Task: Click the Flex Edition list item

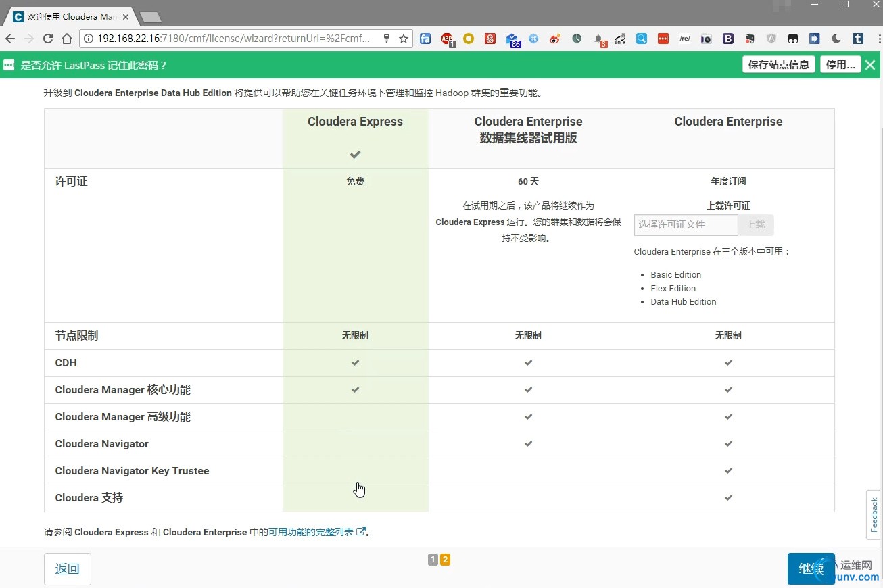Action: click(x=673, y=288)
